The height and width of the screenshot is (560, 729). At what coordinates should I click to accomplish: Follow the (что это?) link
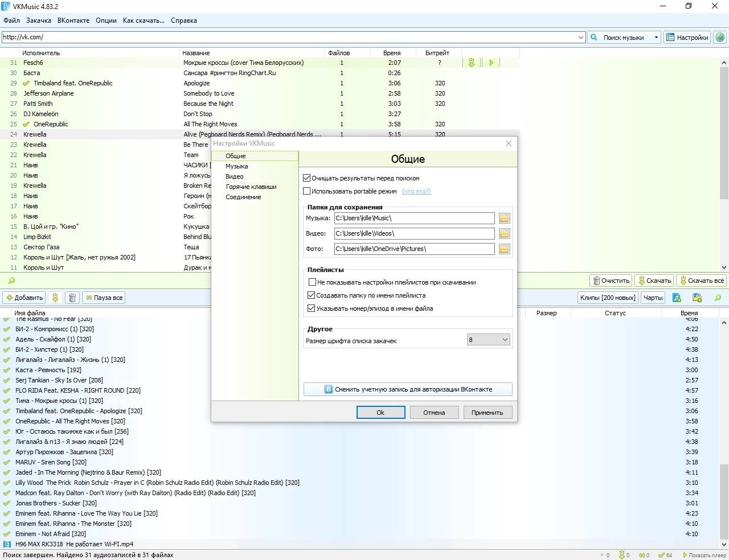[x=416, y=191]
